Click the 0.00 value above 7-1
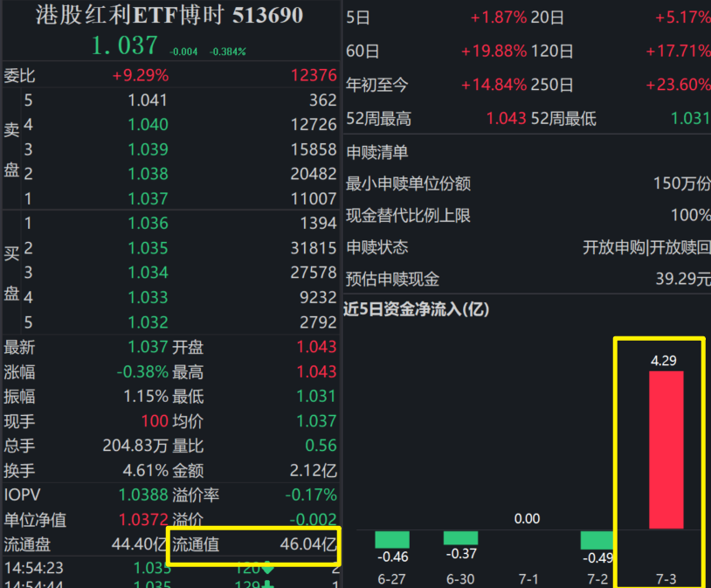 [x=527, y=519]
